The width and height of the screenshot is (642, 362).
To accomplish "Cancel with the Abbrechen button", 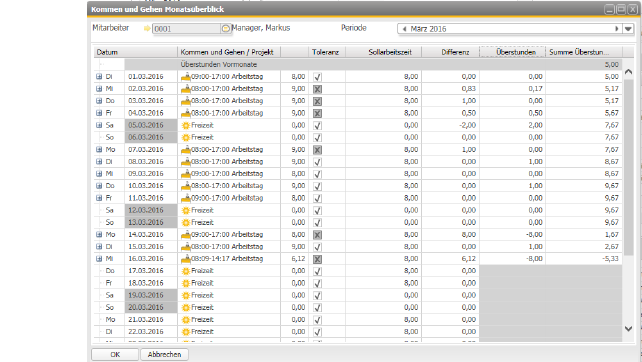I will [164, 354].
